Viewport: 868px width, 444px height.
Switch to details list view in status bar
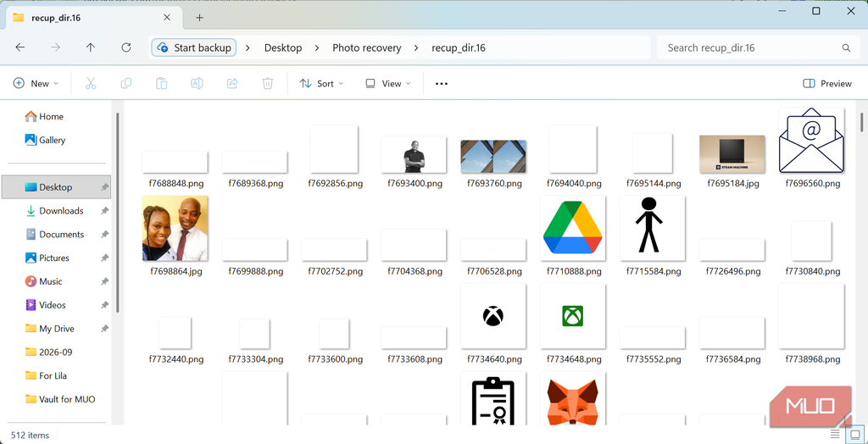click(x=835, y=434)
